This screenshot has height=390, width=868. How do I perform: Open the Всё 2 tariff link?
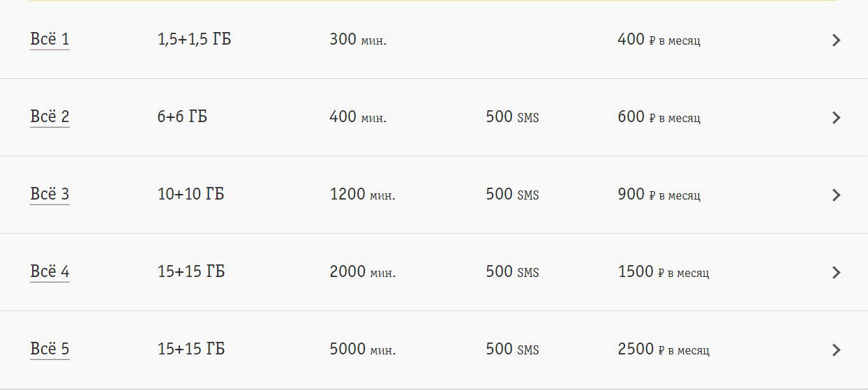[x=50, y=117]
